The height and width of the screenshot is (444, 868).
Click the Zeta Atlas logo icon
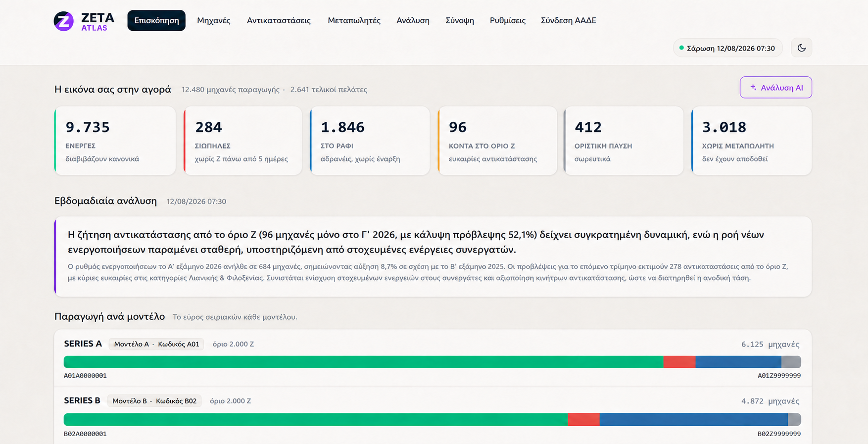pyautogui.click(x=64, y=21)
